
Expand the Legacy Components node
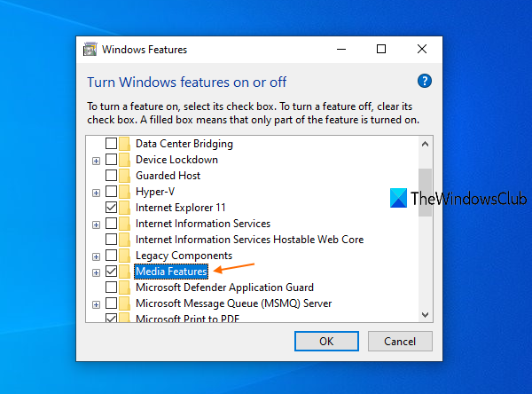tap(97, 256)
